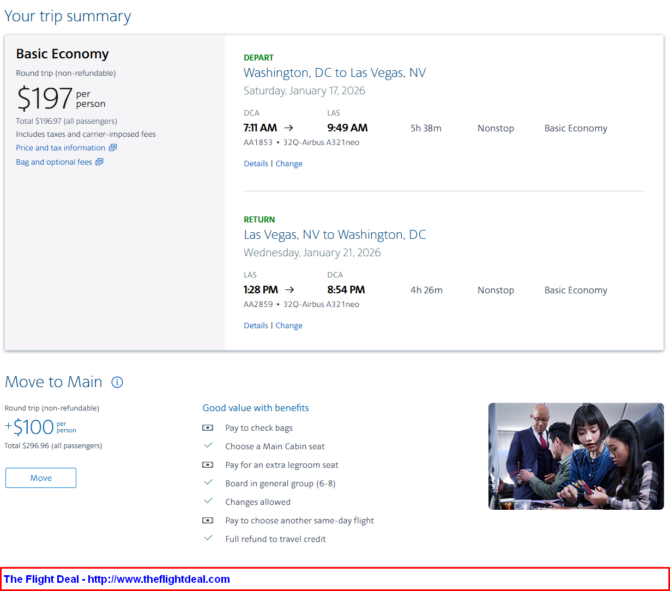View Details for the return flight
This screenshot has width=670, height=591.
pos(255,326)
